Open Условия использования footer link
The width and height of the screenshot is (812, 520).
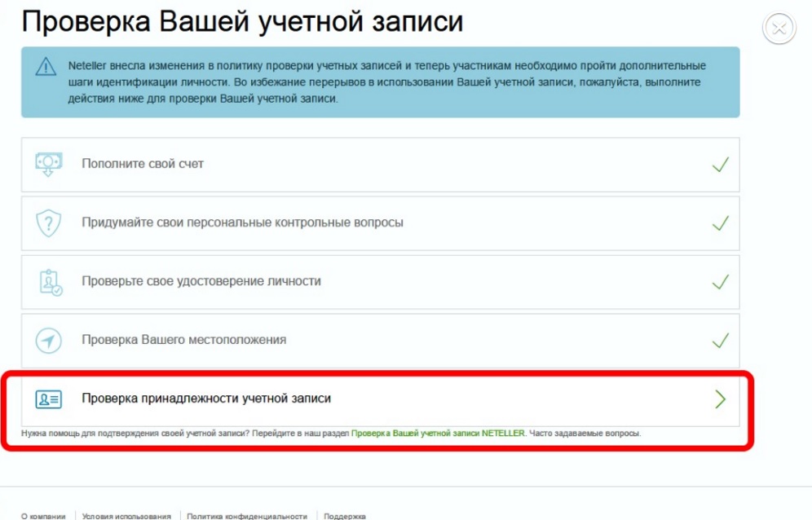pyautogui.click(x=126, y=516)
